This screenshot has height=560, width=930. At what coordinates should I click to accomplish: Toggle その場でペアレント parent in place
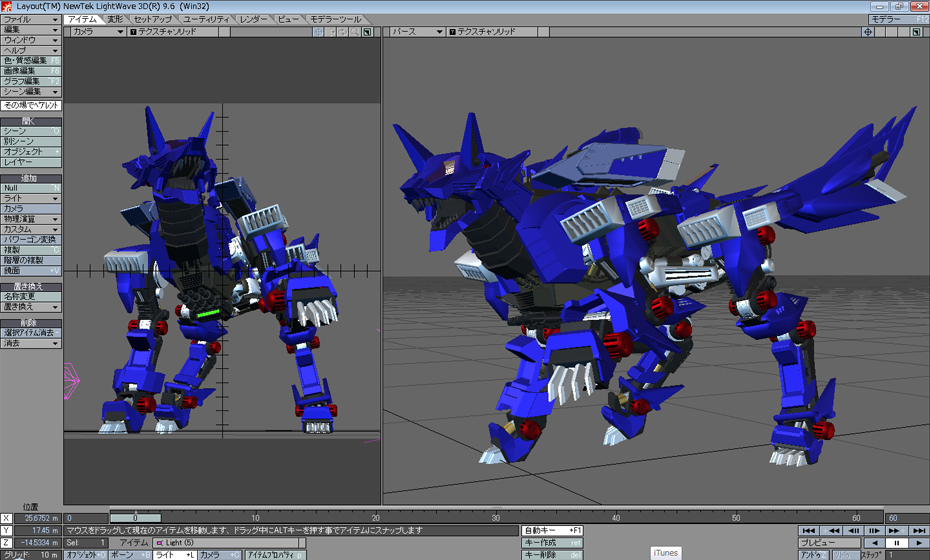point(31,105)
